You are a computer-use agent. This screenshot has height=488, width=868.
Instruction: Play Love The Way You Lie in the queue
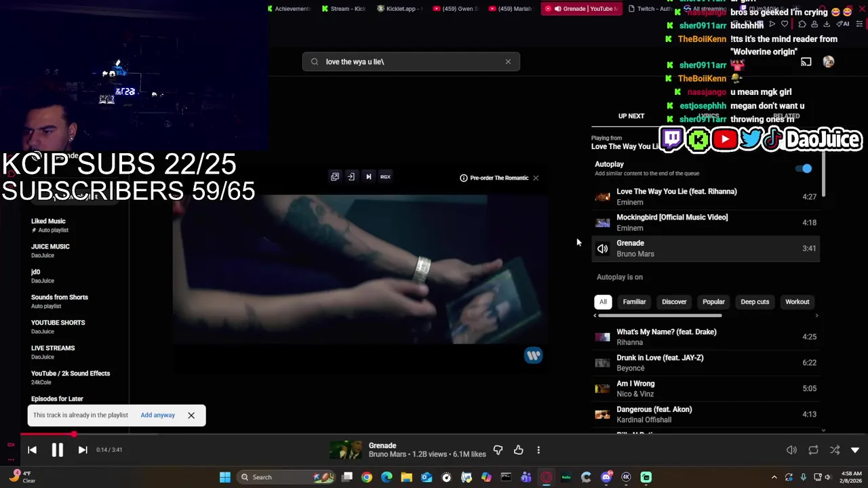(705, 197)
